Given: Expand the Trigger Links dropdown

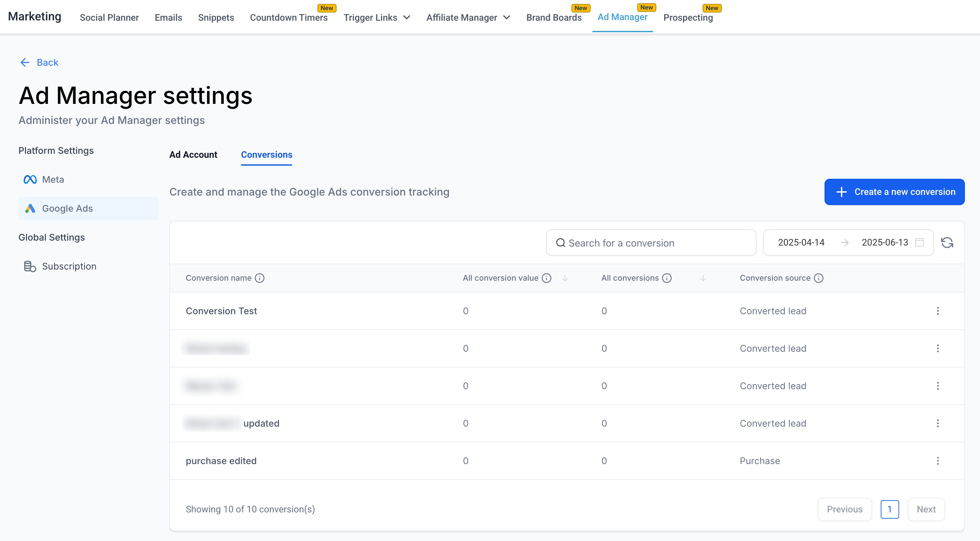Looking at the screenshot, I should (406, 17).
